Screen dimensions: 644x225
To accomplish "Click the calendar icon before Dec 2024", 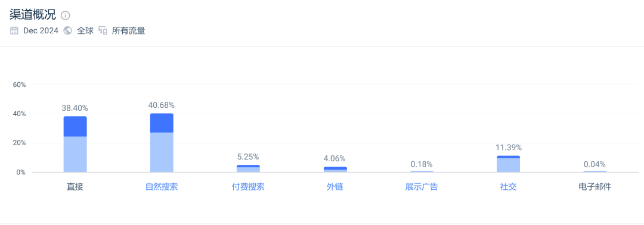I will coord(14,31).
